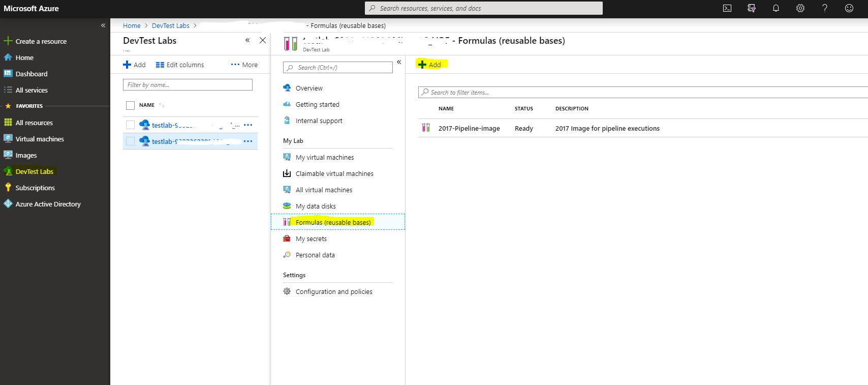Go to DevTest Labs breadcrumb link

(171, 25)
